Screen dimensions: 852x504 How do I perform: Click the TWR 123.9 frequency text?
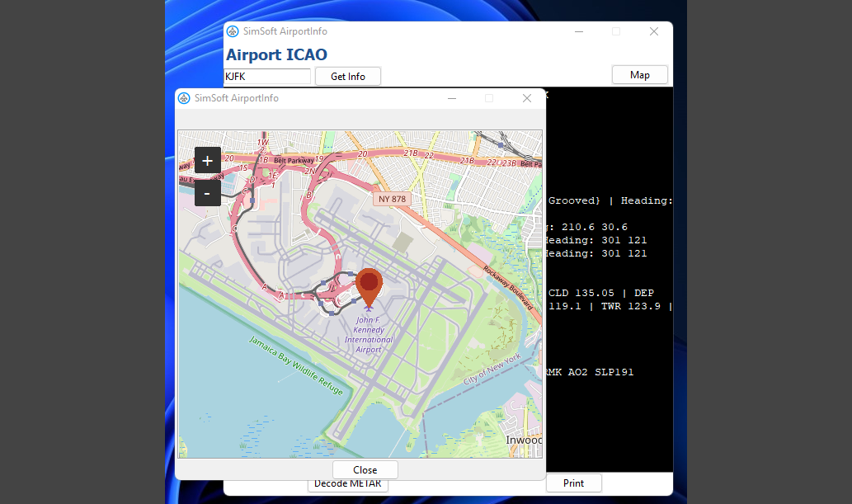[x=631, y=306]
